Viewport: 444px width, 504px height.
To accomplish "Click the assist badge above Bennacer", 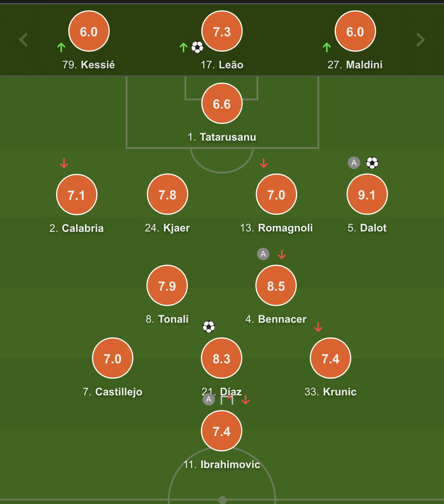I will (264, 254).
